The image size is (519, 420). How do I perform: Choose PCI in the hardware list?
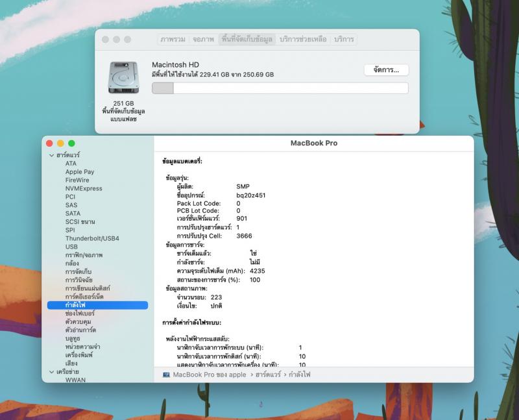pyautogui.click(x=70, y=197)
